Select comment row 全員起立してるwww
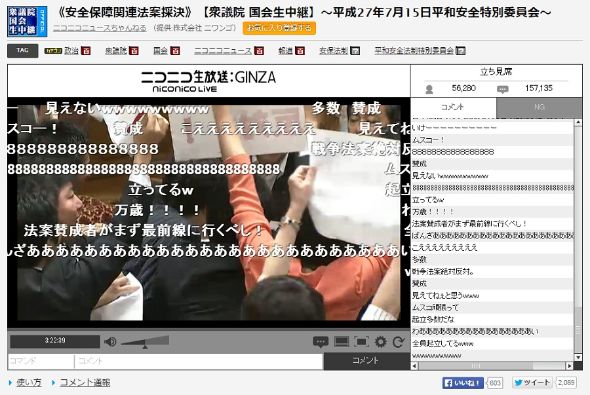This screenshot has width=590, height=395. point(492,343)
